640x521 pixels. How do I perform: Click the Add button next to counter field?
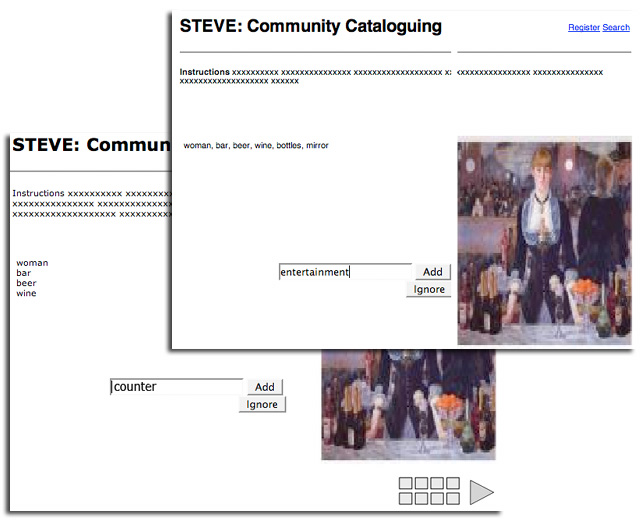click(x=264, y=387)
